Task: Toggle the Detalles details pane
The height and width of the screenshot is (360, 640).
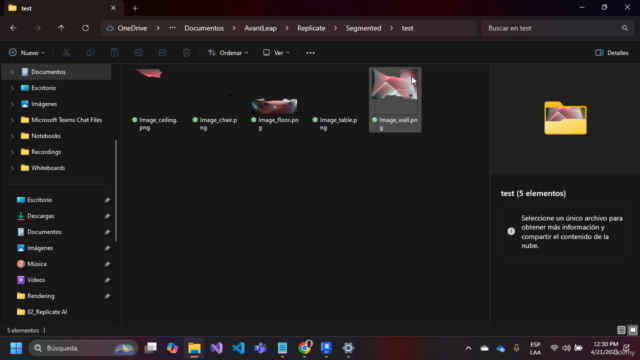Action: (611, 53)
